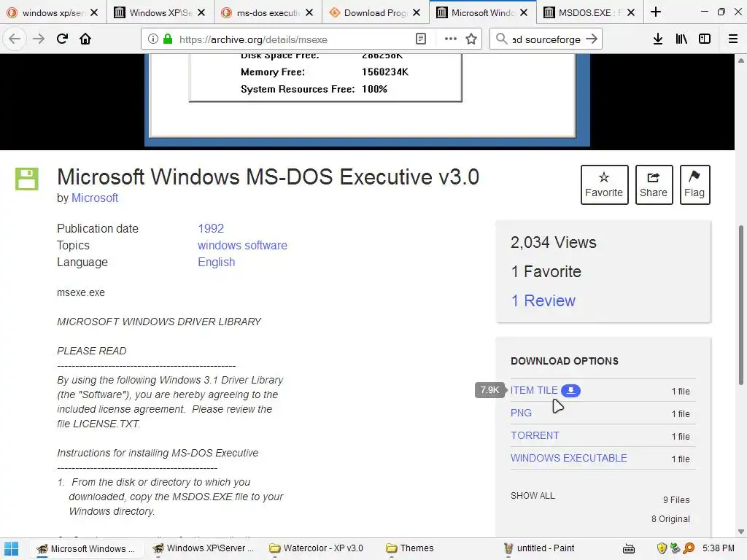The image size is (747, 560).
Task: Click the 'msexe.exe' description text
Action: (81, 293)
